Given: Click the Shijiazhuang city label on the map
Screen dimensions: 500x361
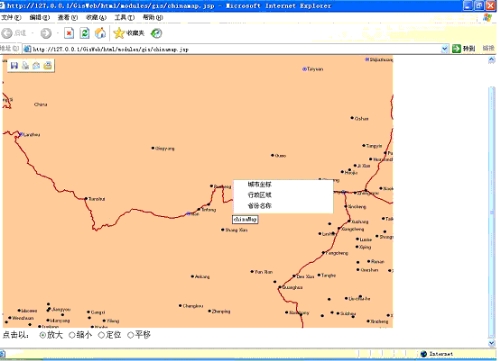Looking at the screenshot, I should tap(381, 59).
